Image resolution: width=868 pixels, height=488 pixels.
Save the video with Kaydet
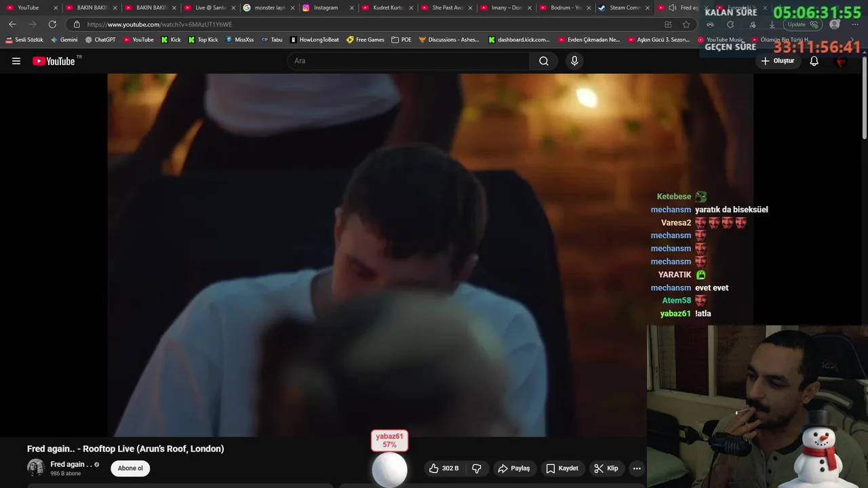coord(562,468)
